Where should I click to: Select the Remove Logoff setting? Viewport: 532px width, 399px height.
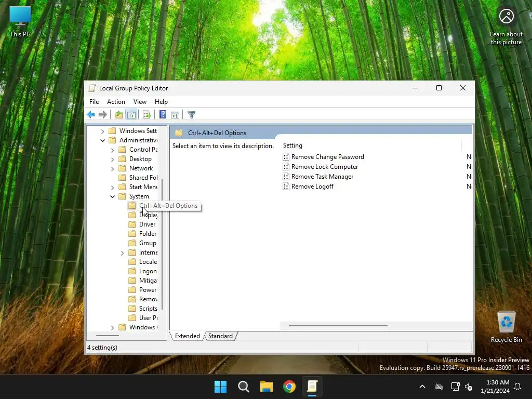312,187
